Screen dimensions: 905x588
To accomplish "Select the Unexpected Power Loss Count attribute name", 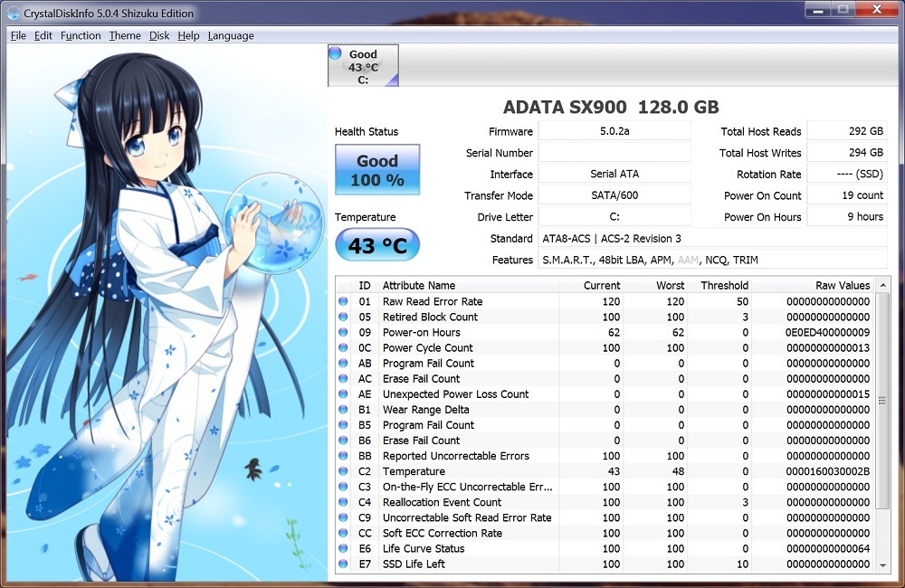I will pyautogui.click(x=455, y=394).
